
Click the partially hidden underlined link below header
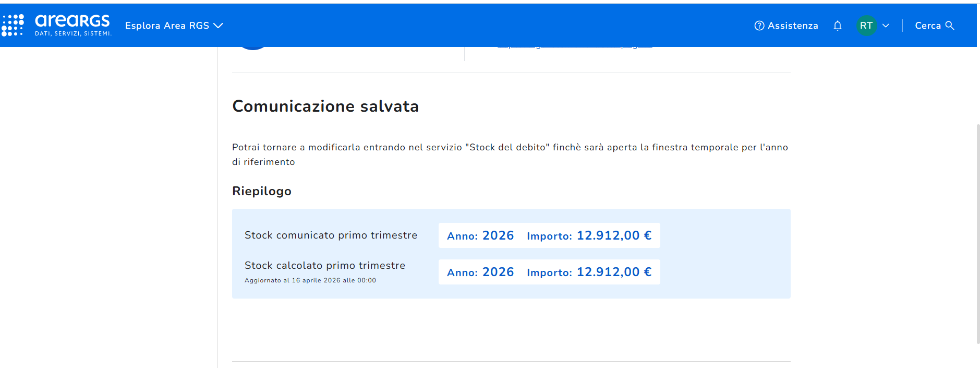[575, 47]
